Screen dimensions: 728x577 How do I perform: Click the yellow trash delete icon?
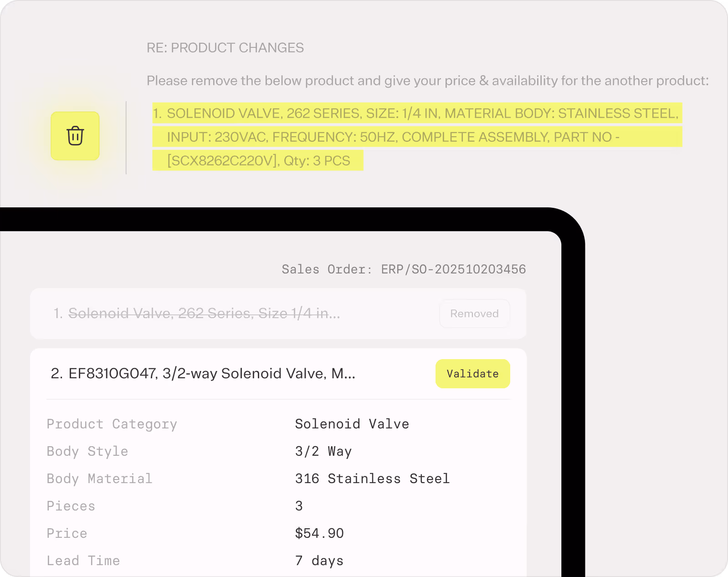(x=75, y=136)
